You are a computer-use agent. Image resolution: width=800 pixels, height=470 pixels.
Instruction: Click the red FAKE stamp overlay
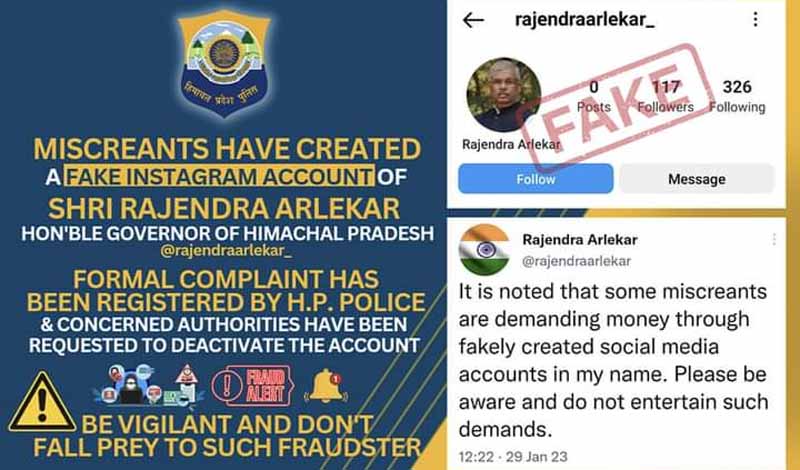(x=615, y=106)
